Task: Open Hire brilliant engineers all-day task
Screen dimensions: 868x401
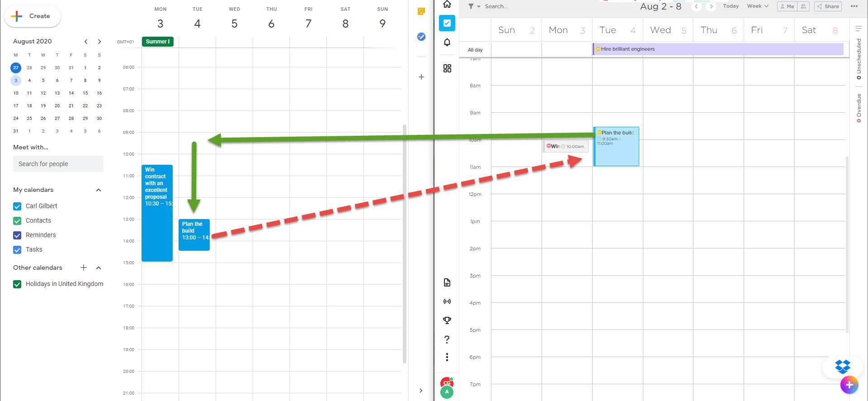Action: pyautogui.click(x=718, y=49)
